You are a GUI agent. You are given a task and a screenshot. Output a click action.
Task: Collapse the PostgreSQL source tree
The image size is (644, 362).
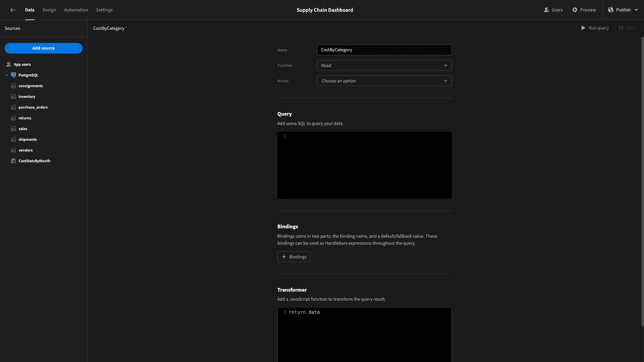7,75
